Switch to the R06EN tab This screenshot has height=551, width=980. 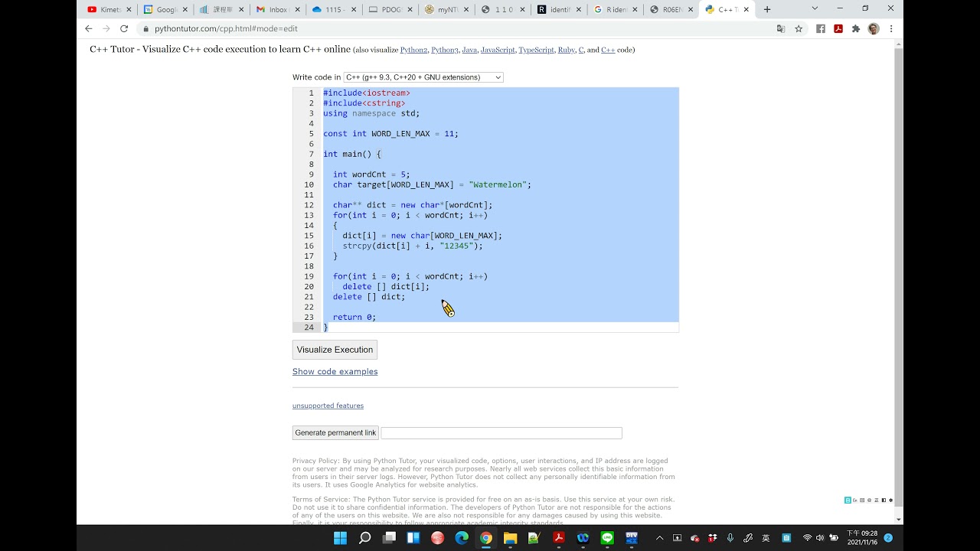[670, 9]
